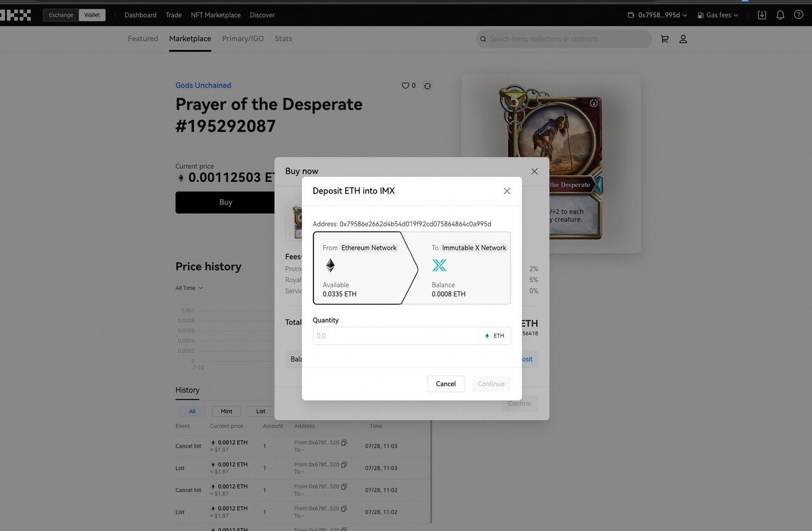Open the All Time price range dropdown
Viewport: 812px width, 531px height.
tap(189, 288)
